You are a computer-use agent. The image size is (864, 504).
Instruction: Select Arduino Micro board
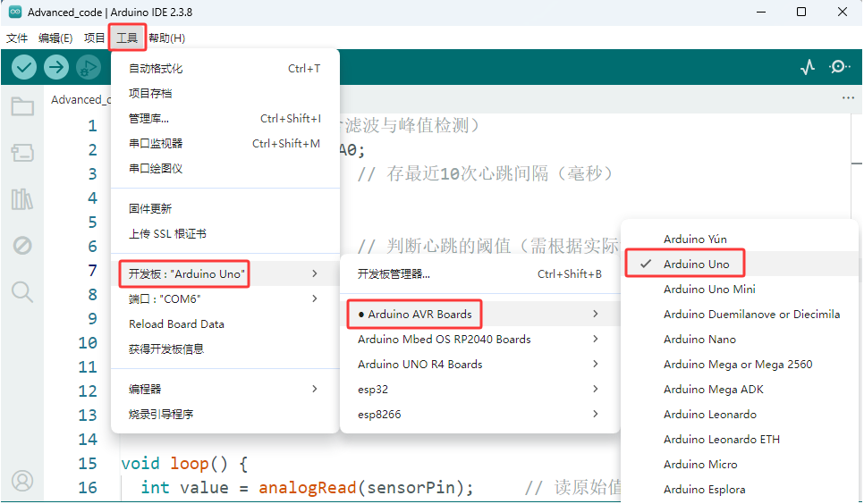click(740, 464)
